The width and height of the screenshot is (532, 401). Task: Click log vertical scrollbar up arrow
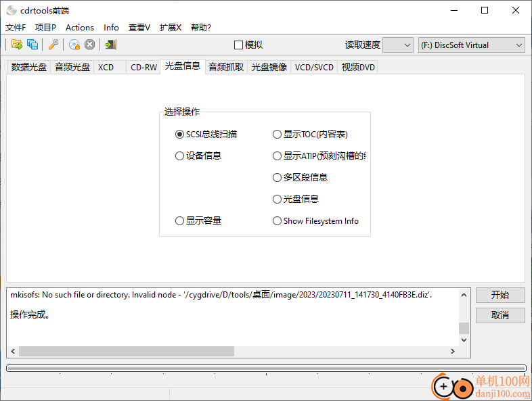click(x=464, y=295)
